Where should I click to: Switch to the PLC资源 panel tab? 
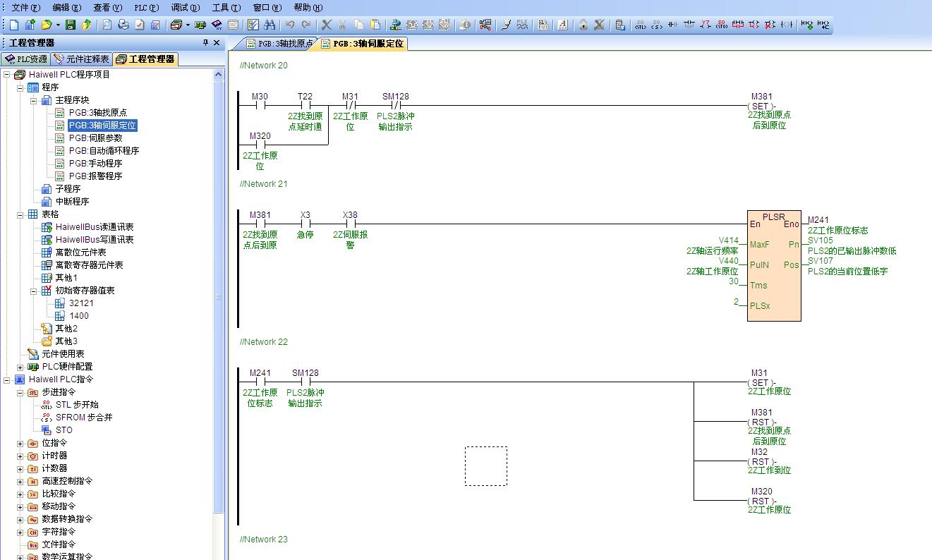point(26,59)
